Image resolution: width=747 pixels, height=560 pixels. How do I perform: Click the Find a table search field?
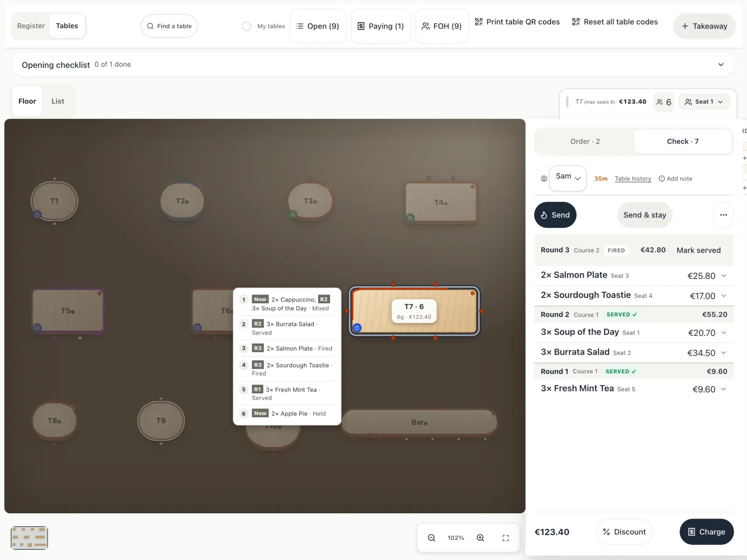pos(169,26)
